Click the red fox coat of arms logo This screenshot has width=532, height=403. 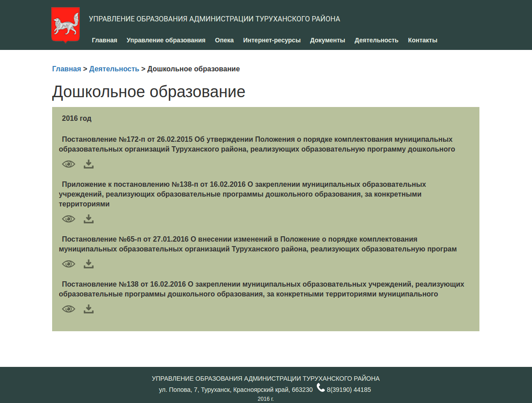[65, 25]
